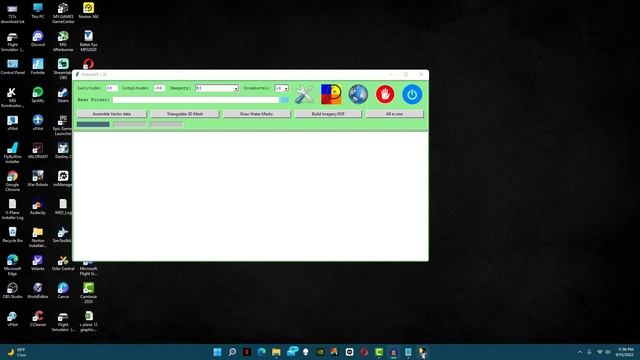Open MY.GAMES GameCenter desktop icon
Screen dimensions: 640x360
click(63, 13)
